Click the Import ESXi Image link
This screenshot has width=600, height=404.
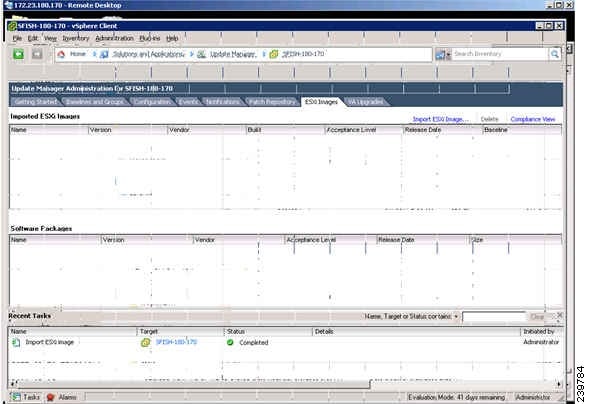pyautogui.click(x=440, y=119)
